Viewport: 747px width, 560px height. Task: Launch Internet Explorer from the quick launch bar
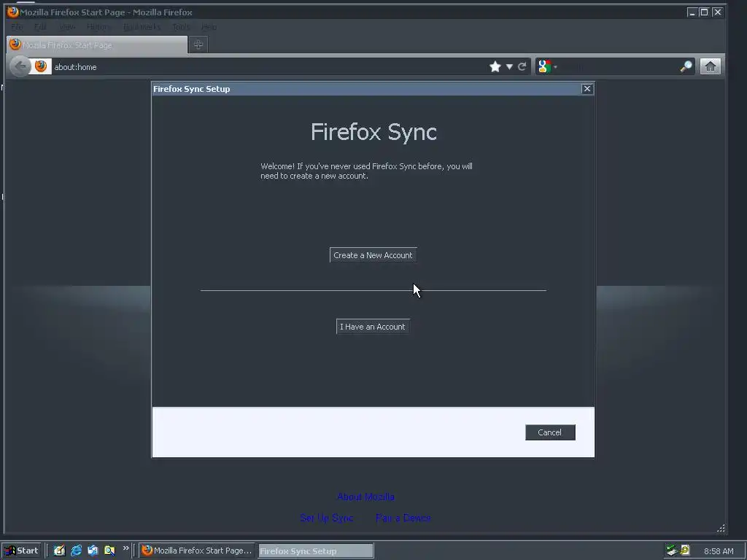(x=76, y=551)
